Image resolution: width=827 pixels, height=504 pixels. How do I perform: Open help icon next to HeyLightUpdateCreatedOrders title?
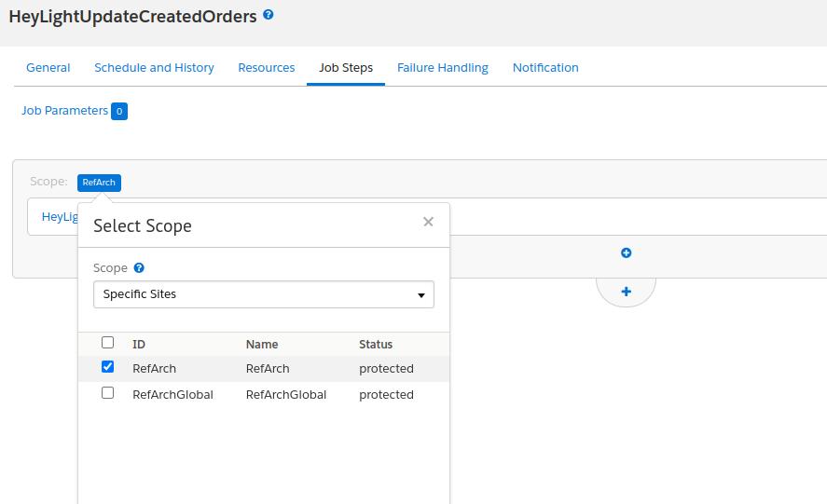tap(269, 15)
